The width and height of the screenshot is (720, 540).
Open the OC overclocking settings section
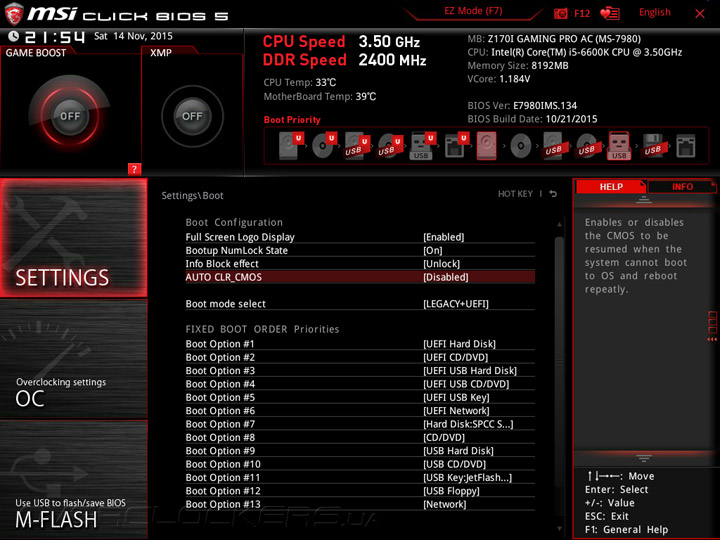pyautogui.click(x=73, y=359)
